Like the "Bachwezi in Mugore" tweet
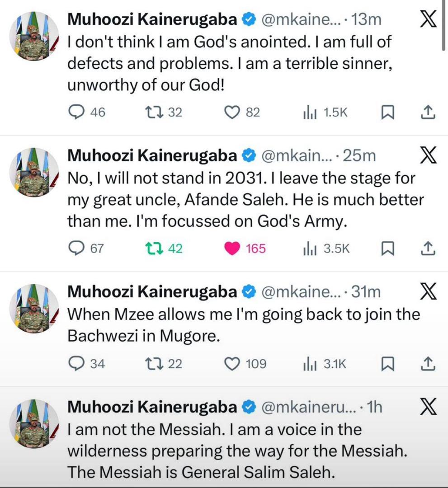This screenshot has width=448, height=488. [x=232, y=364]
